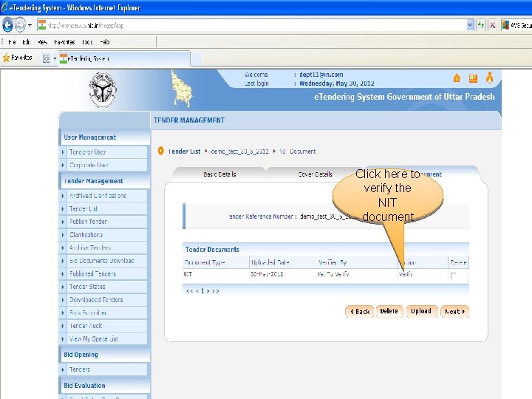Open Tenderer User in sidebar

87,152
